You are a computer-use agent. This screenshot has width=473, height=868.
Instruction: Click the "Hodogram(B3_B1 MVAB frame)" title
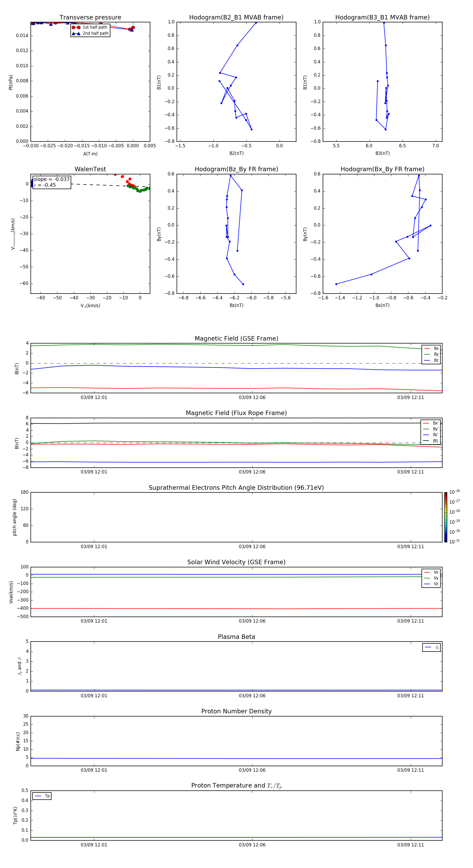pos(382,18)
